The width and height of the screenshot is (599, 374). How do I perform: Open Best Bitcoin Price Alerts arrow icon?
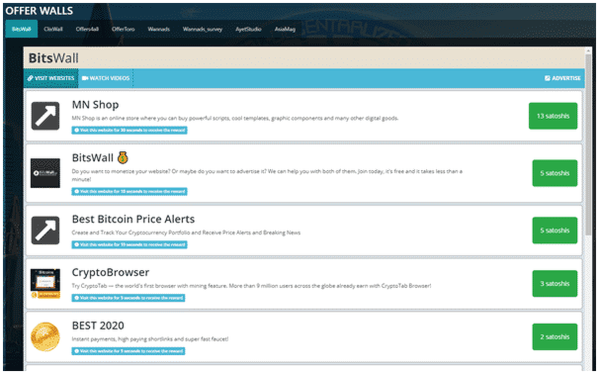click(45, 230)
